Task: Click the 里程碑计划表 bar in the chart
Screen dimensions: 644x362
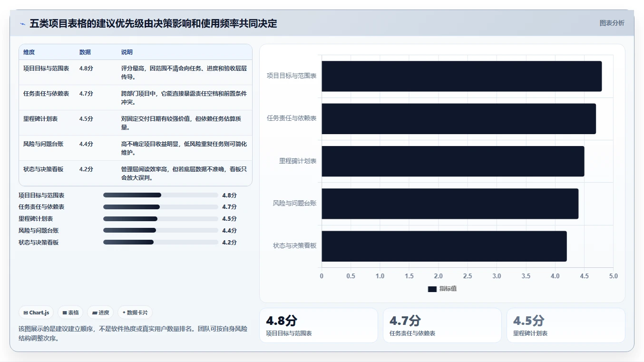Action: 453,161
